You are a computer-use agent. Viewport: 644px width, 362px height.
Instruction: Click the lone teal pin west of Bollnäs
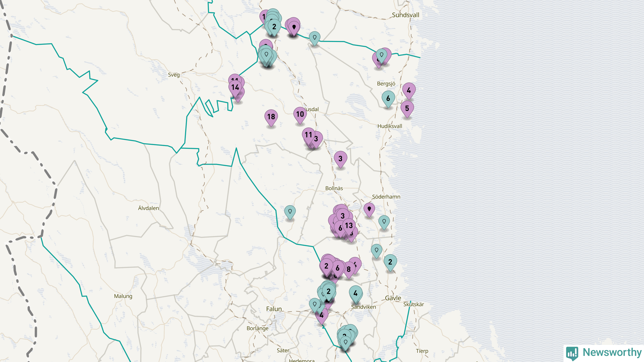click(x=290, y=213)
